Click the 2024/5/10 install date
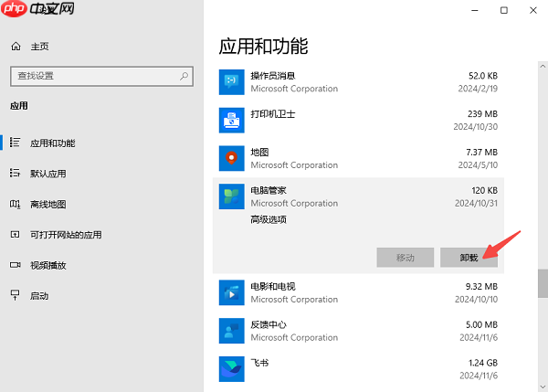This screenshot has width=548, height=392. click(x=478, y=164)
